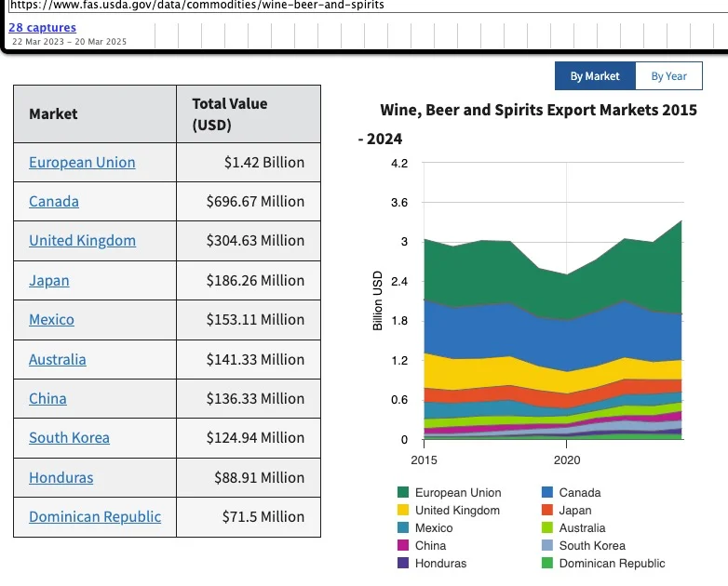Hide Honduras series via legend
Screen dimensions: 728x586
pos(440,564)
